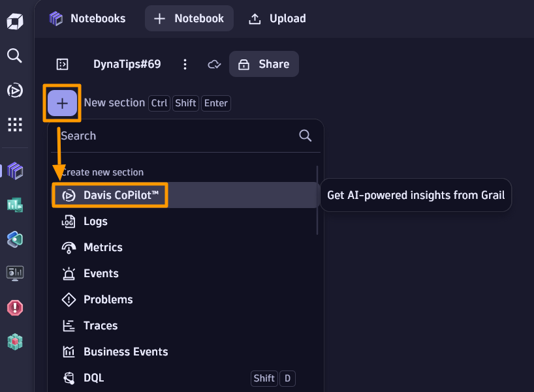This screenshot has height=392, width=534.
Task: Click the Upload button
Action: point(277,18)
